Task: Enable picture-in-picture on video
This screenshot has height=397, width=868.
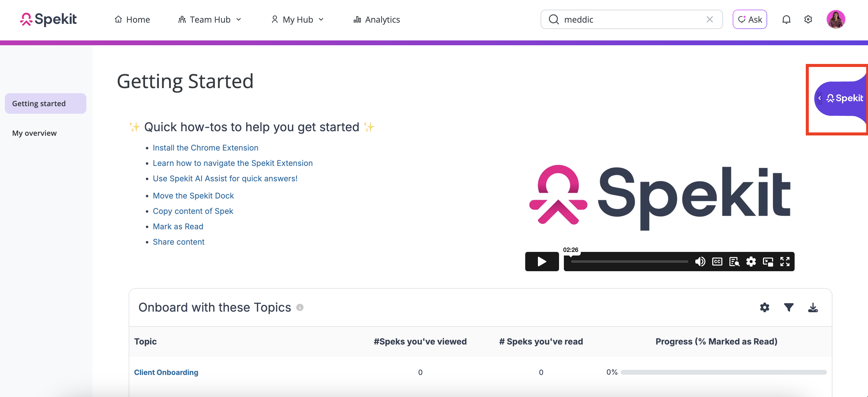Action: tap(768, 262)
